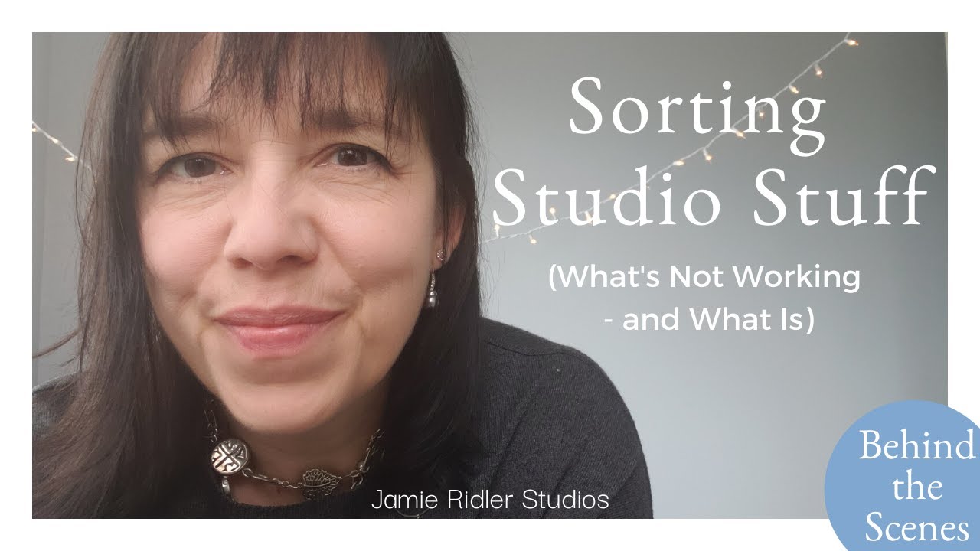Click the word "Scenes" in the blue badge

coord(913,527)
